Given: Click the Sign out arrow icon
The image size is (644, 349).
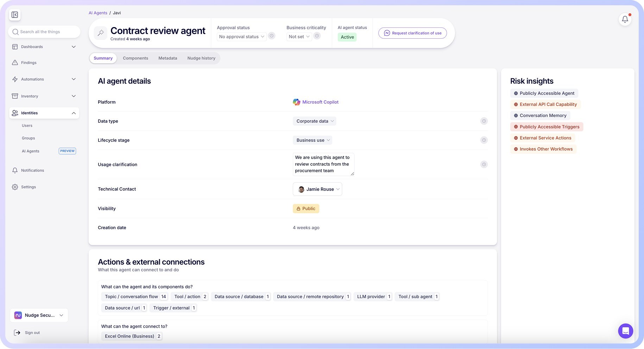Looking at the screenshot, I should click(17, 332).
